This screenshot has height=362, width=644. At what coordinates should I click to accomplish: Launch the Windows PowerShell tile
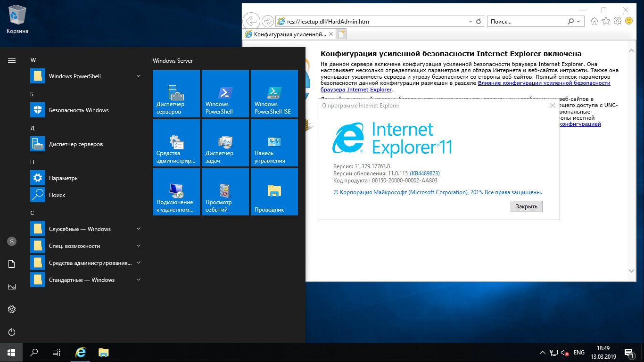point(225,94)
